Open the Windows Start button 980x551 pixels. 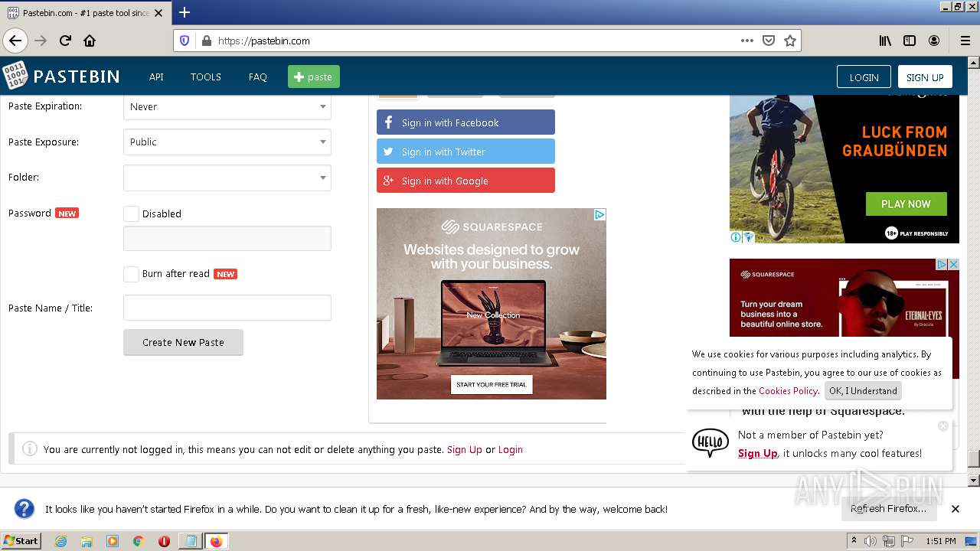[x=21, y=541]
